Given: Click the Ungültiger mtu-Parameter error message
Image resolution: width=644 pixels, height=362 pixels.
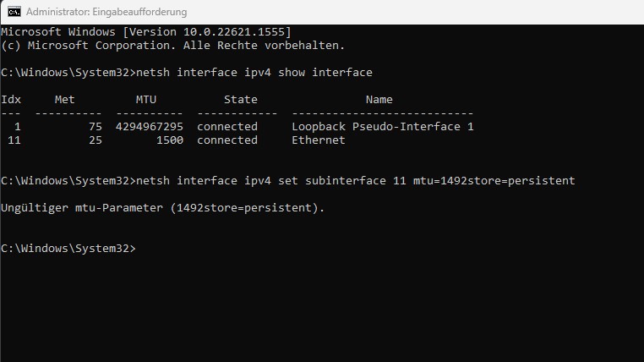Looking at the screenshot, I should pos(162,208).
